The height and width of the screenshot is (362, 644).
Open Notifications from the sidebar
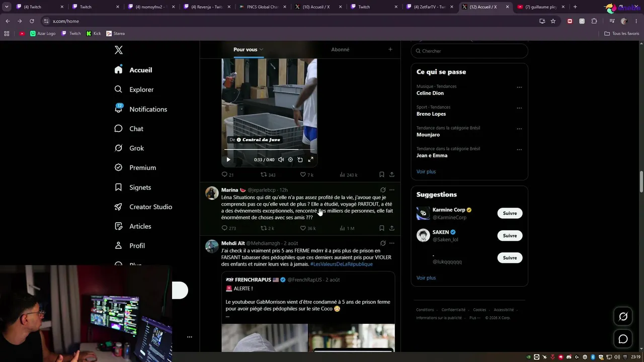pyautogui.click(x=140, y=109)
